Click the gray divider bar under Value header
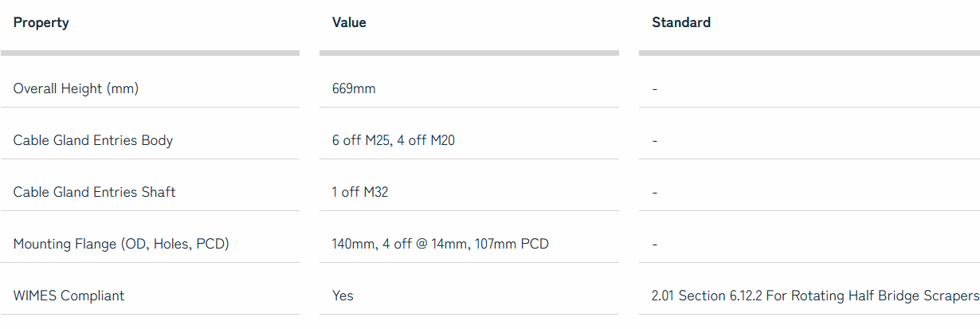Viewport: 980px width, 329px height. (468, 53)
